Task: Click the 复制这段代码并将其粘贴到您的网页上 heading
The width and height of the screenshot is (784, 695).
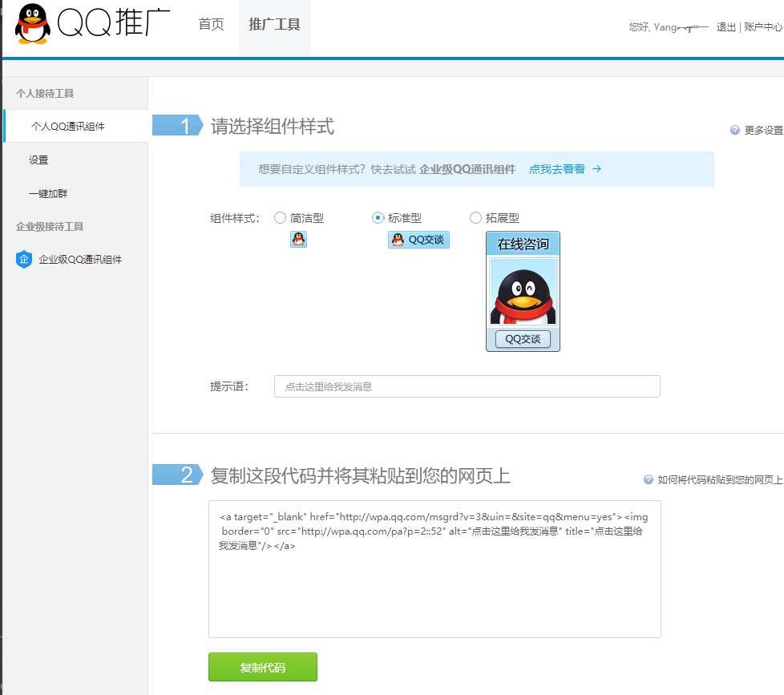Action: 360,475
